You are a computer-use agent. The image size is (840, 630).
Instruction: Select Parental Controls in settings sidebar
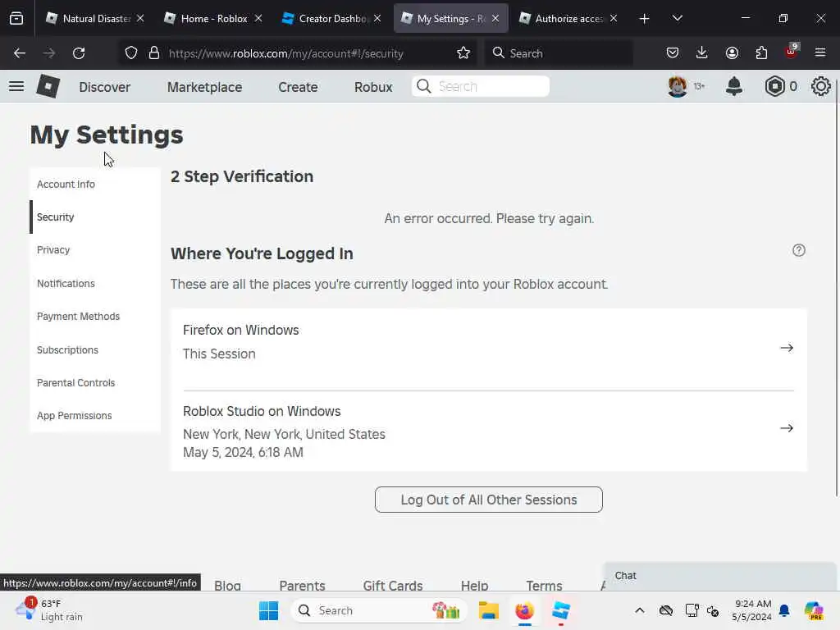[95, 383]
